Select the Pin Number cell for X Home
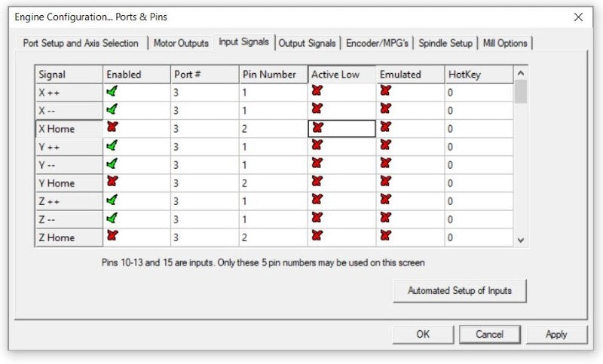 pos(273,129)
